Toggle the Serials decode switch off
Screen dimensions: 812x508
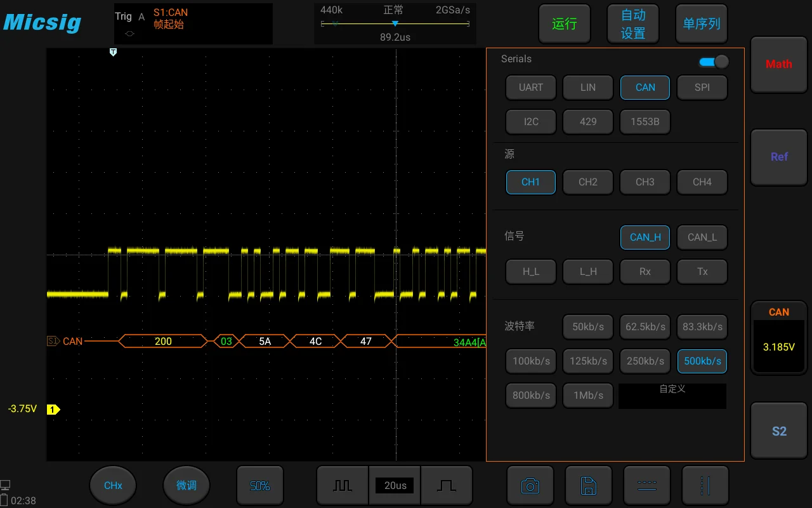(713, 62)
